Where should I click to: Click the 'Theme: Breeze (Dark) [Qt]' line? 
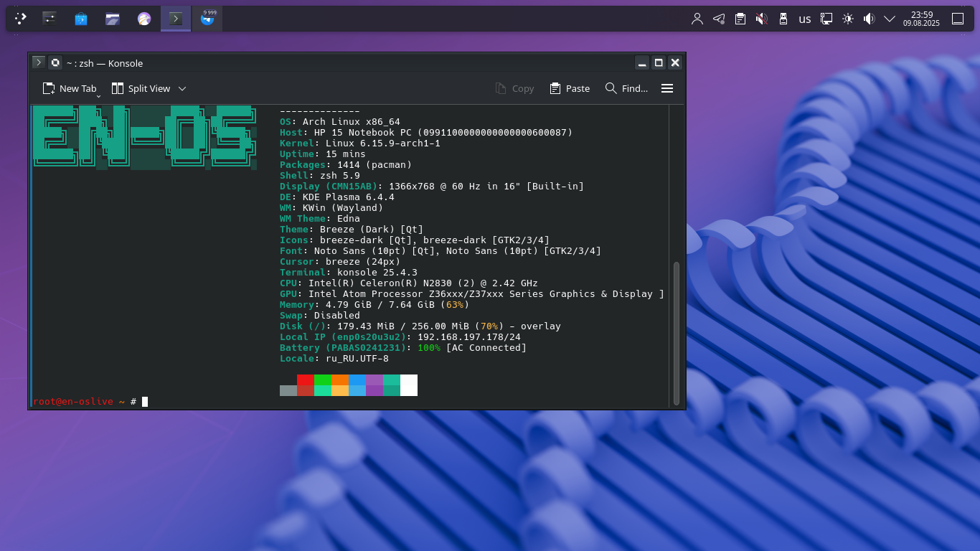pos(352,230)
